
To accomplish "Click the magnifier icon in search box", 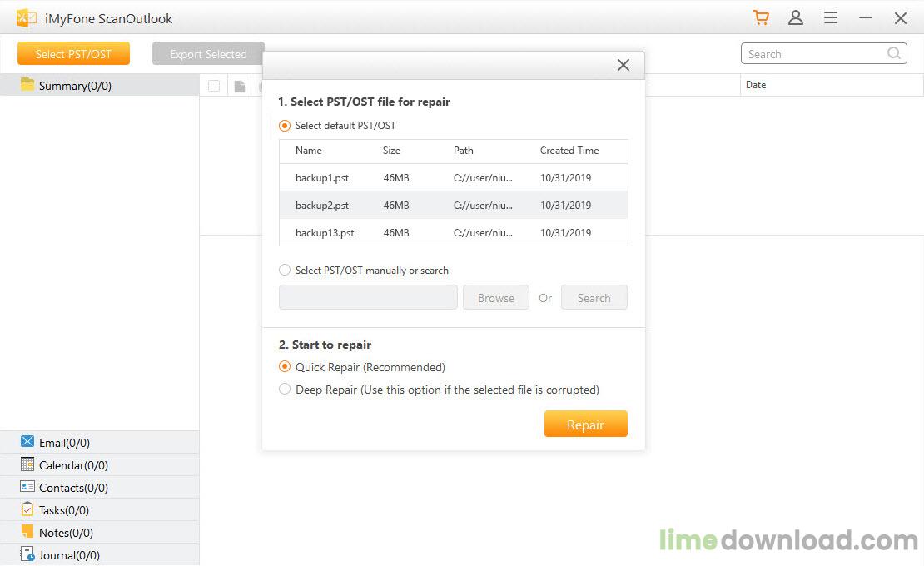I will point(894,53).
